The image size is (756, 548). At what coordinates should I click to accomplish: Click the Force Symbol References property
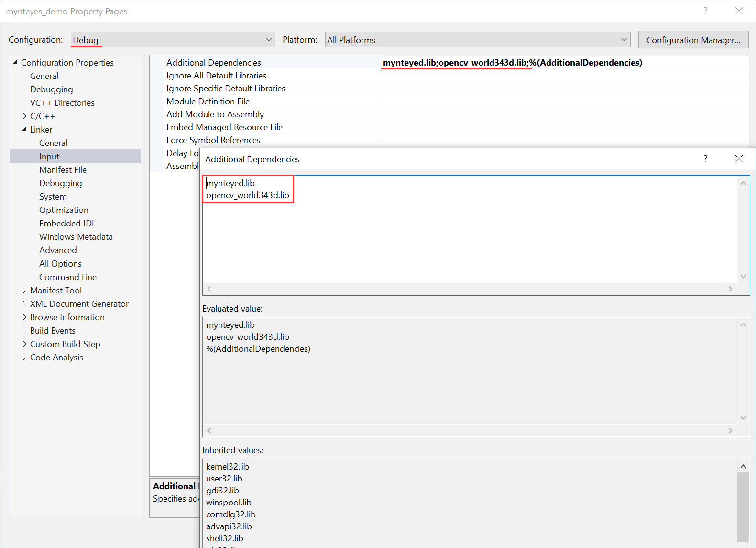click(x=213, y=140)
